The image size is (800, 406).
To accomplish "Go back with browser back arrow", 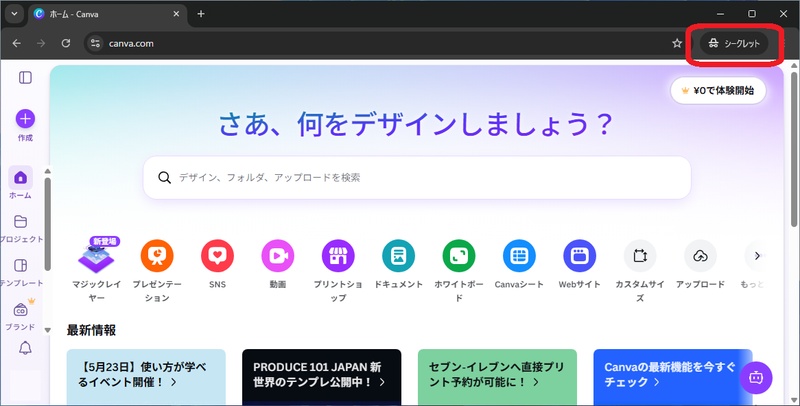I will (x=17, y=43).
